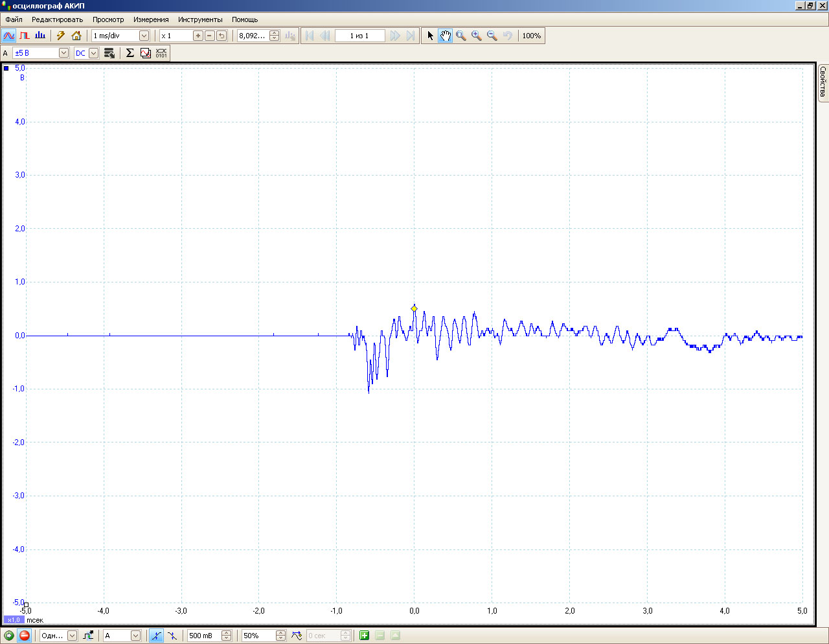Click the yellow trigger marker diamond
The width and height of the screenshot is (829, 644).
[x=414, y=308]
